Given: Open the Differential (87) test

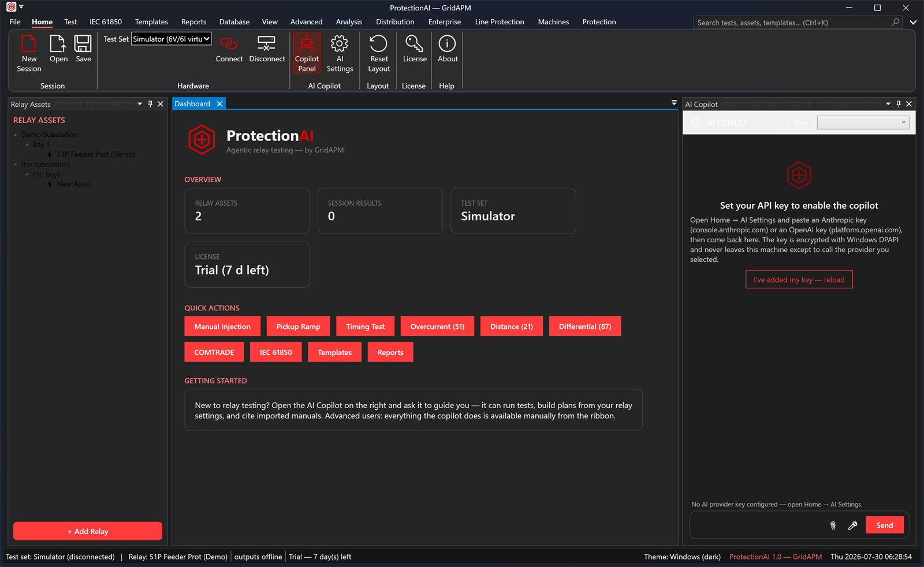Looking at the screenshot, I should 585,327.
